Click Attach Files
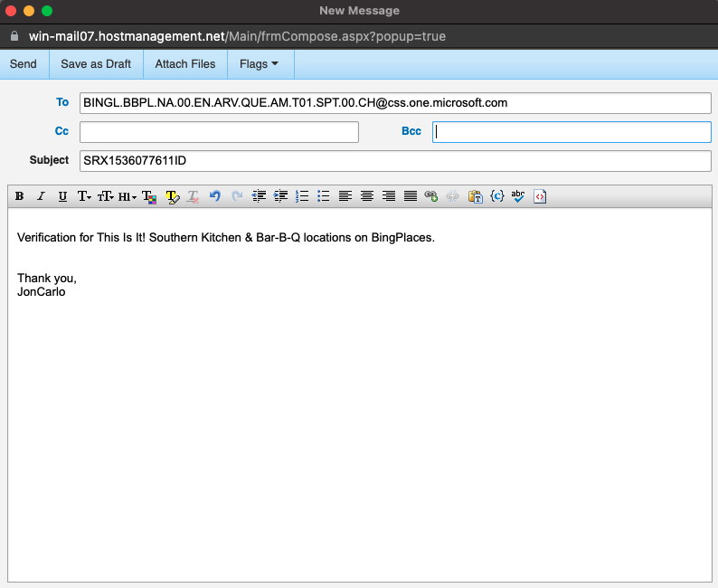718x588 pixels. [x=185, y=63]
